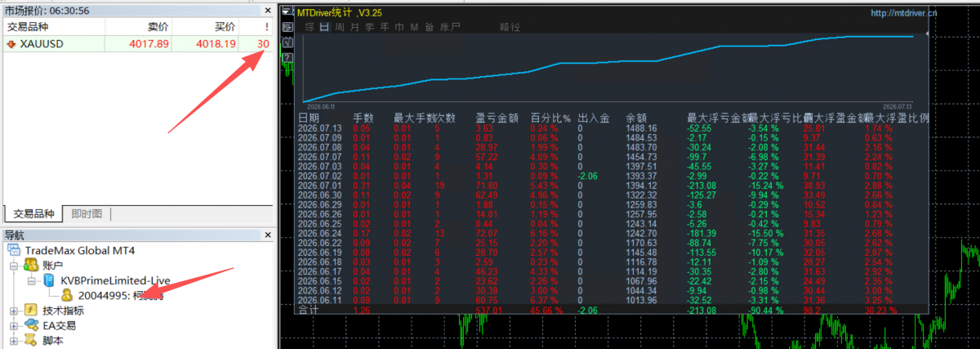Click the TradeMax Global MT4 root icon
This screenshot has width=980, height=349.
pos(15,249)
